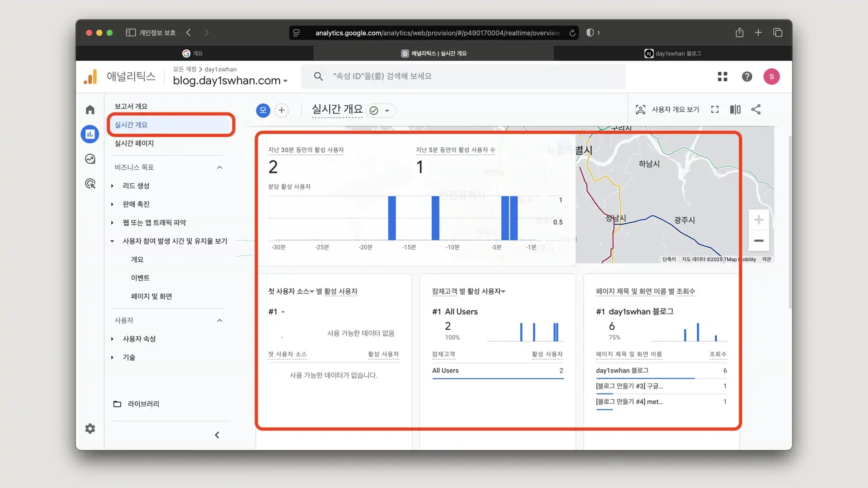Click the All Users table row
Screen dimensions: 868x488
498,371
